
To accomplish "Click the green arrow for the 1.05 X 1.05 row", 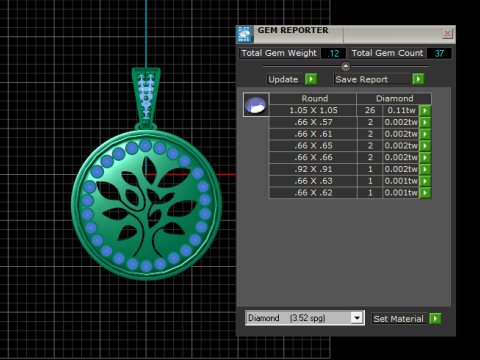I will click(x=425, y=110).
